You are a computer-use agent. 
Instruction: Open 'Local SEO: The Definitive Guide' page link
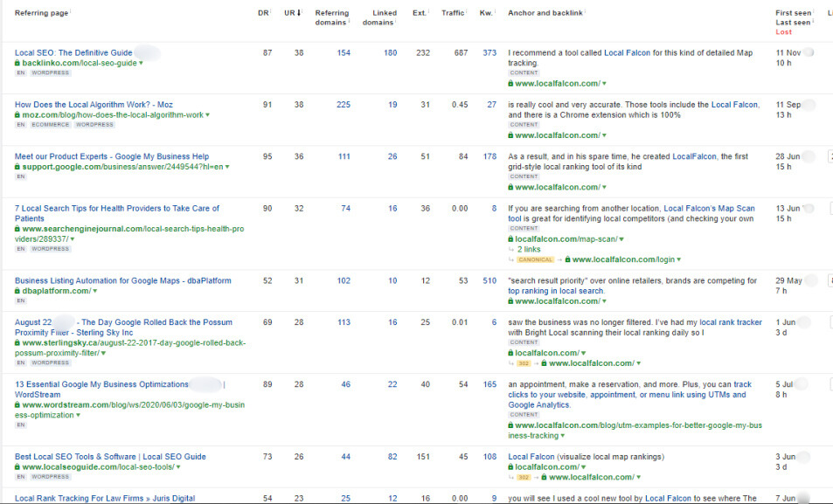pos(73,53)
